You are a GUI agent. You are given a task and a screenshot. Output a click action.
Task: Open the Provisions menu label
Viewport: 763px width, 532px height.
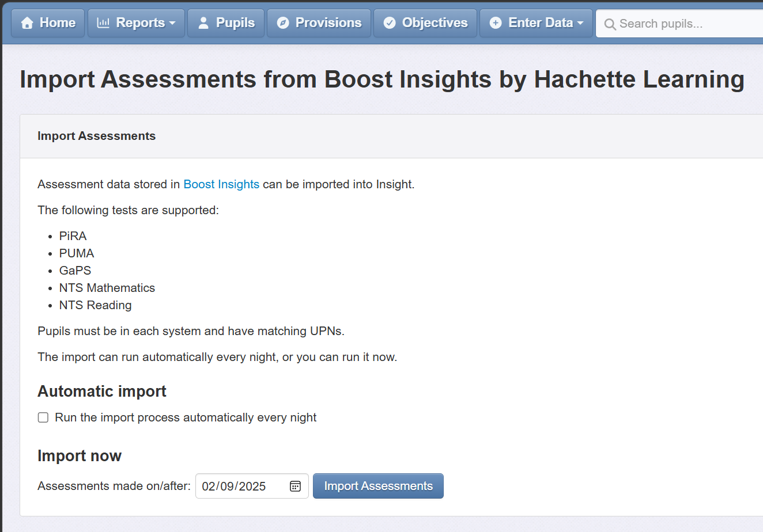point(328,23)
